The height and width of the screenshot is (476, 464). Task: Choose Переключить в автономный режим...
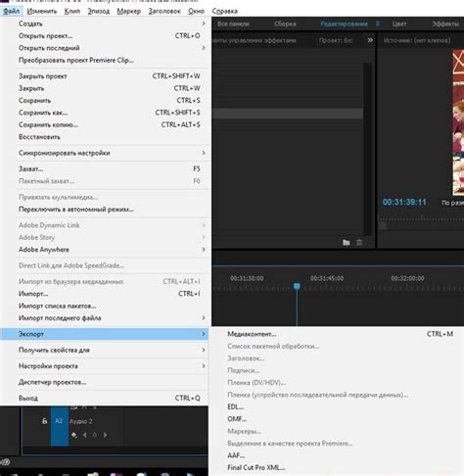105,210
